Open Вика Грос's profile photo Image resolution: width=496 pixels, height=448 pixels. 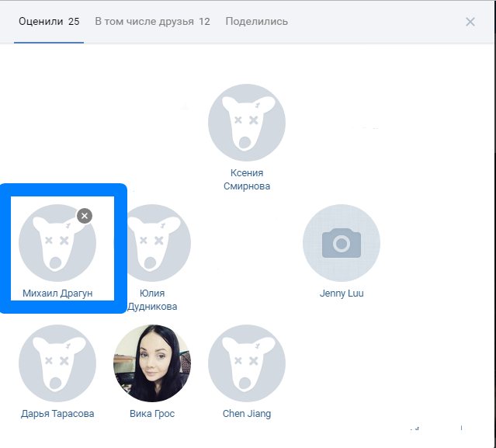pyautogui.click(x=152, y=363)
